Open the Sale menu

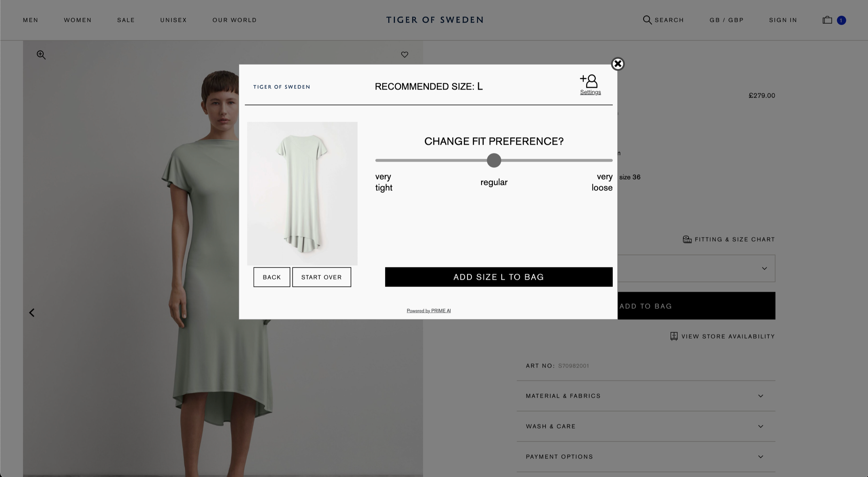click(126, 20)
